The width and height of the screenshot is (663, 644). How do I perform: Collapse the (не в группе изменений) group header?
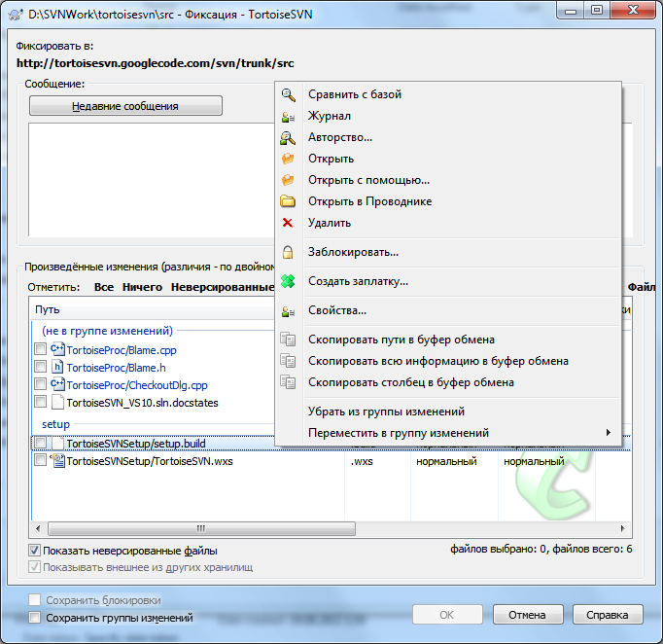click(107, 331)
